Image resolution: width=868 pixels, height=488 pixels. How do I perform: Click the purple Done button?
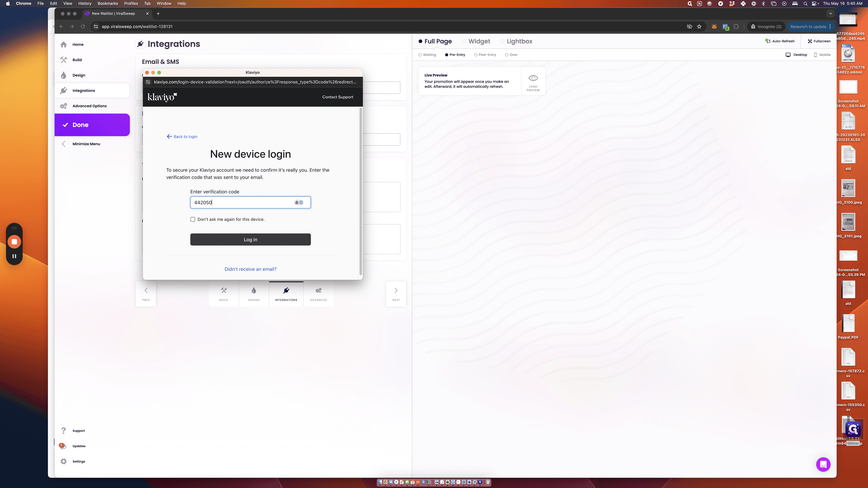pyautogui.click(x=92, y=125)
